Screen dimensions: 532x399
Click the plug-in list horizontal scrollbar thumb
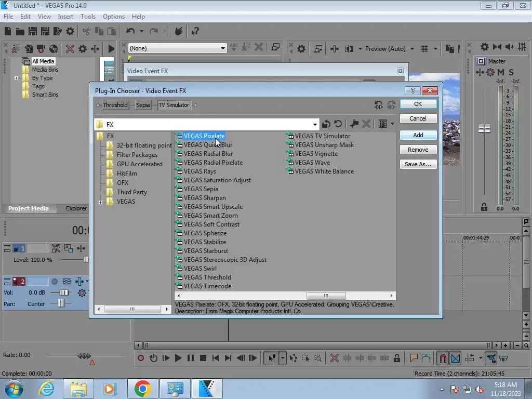pos(326,296)
